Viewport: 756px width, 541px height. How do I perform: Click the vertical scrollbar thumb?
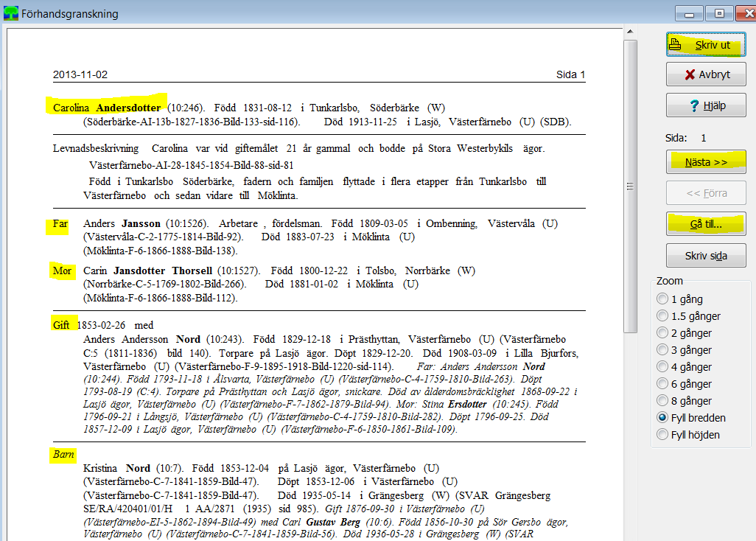pos(630,186)
